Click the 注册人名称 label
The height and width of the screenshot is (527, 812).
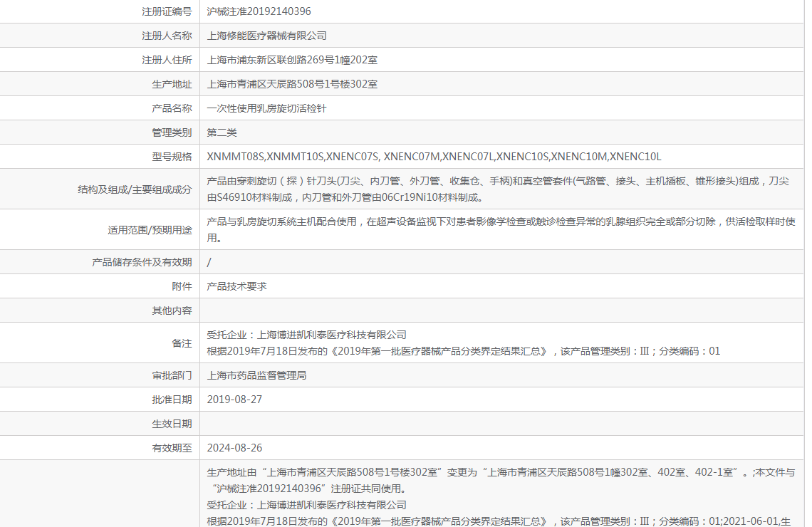167,36
